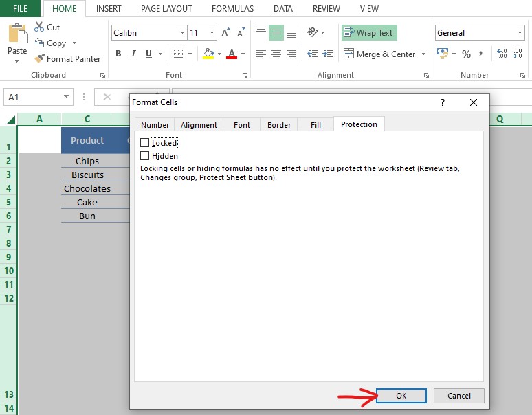Copy selection using Copy icon
The width and height of the screenshot is (532, 415).
pyautogui.click(x=38, y=43)
